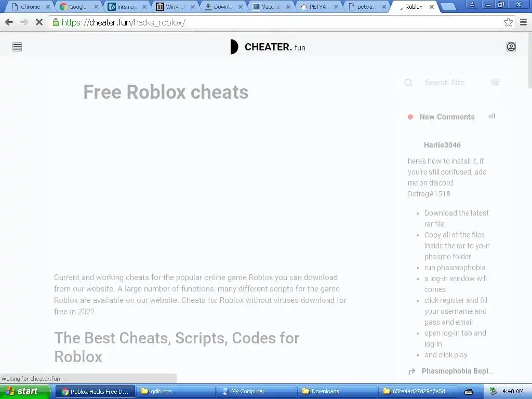
Task: Switch to the mrsmajor tab
Action: coord(126,7)
